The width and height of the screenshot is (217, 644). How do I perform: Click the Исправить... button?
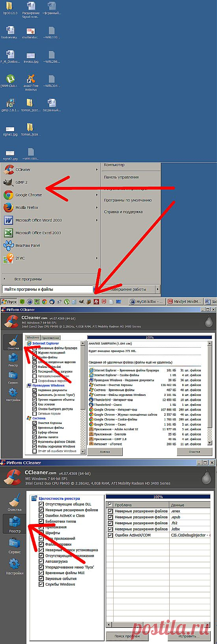tap(189, 636)
